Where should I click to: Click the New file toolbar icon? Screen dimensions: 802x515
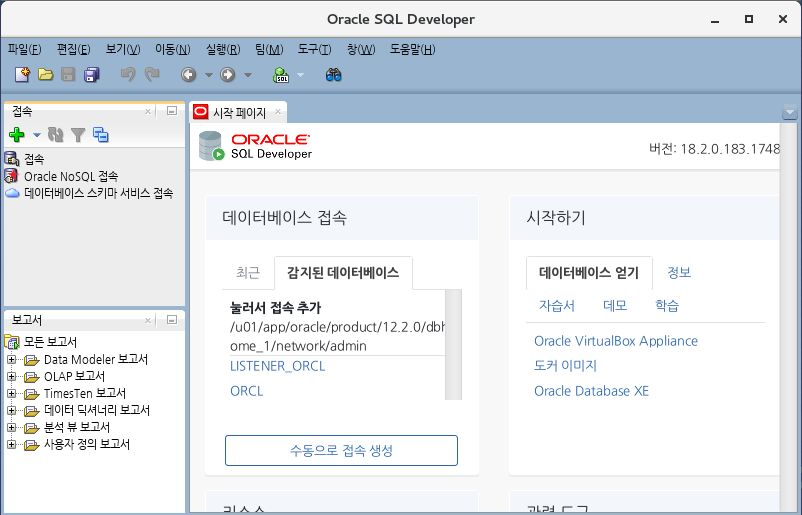(x=22, y=75)
